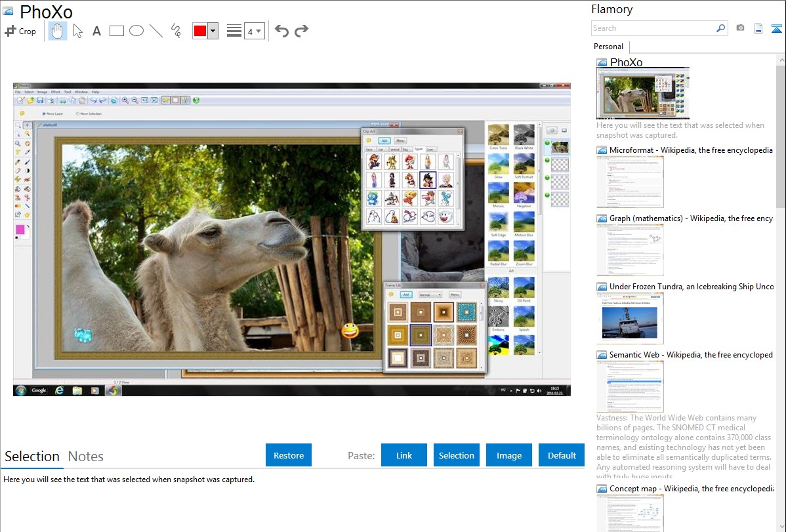Click the pink foreground color swatch in PhoXo

tap(20, 230)
